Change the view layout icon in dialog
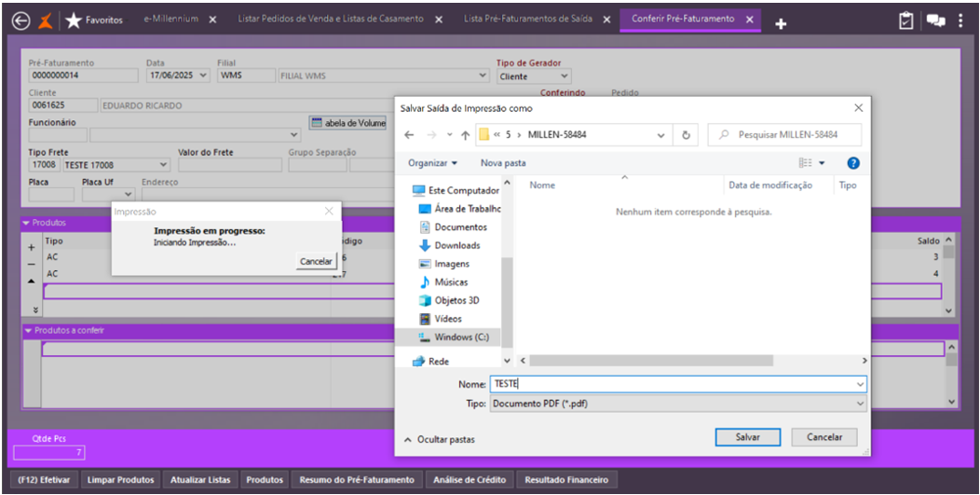 pyautogui.click(x=806, y=163)
